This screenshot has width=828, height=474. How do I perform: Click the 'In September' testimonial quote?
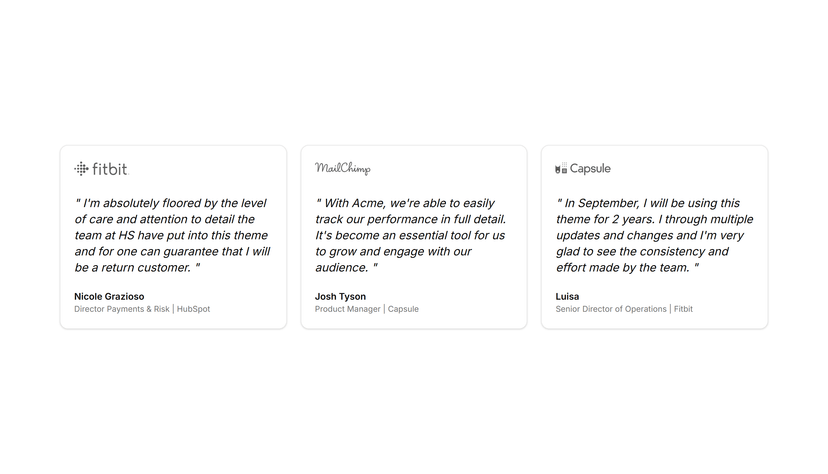tap(654, 235)
